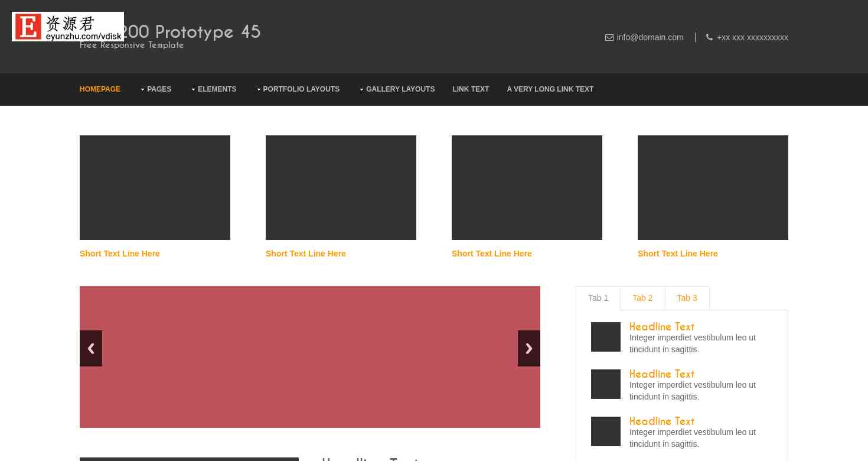868x461 pixels.
Task: Click second dark image thumbnail in row
Action: tap(341, 187)
